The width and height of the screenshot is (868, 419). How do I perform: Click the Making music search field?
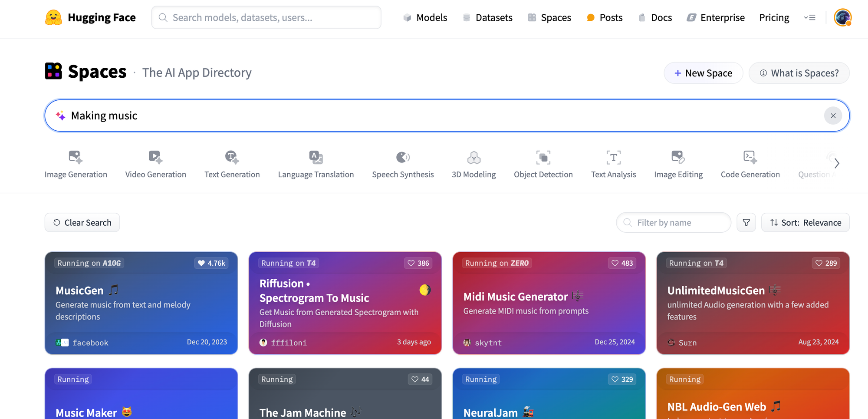point(447,115)
